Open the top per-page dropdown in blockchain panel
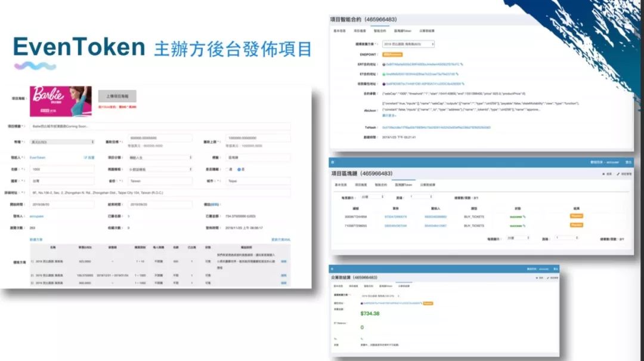 (x=373, y=197)
